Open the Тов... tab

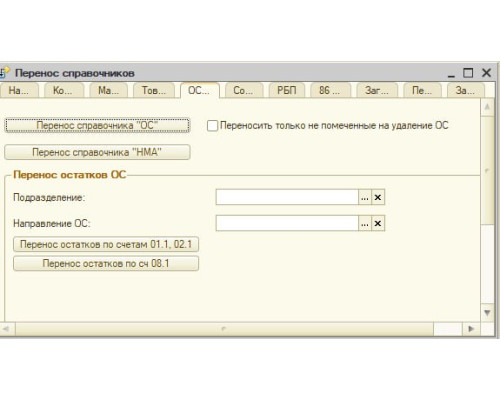point(154,90)
